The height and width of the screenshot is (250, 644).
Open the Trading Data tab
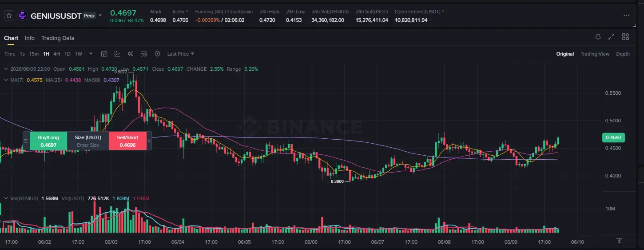point(58,38)
